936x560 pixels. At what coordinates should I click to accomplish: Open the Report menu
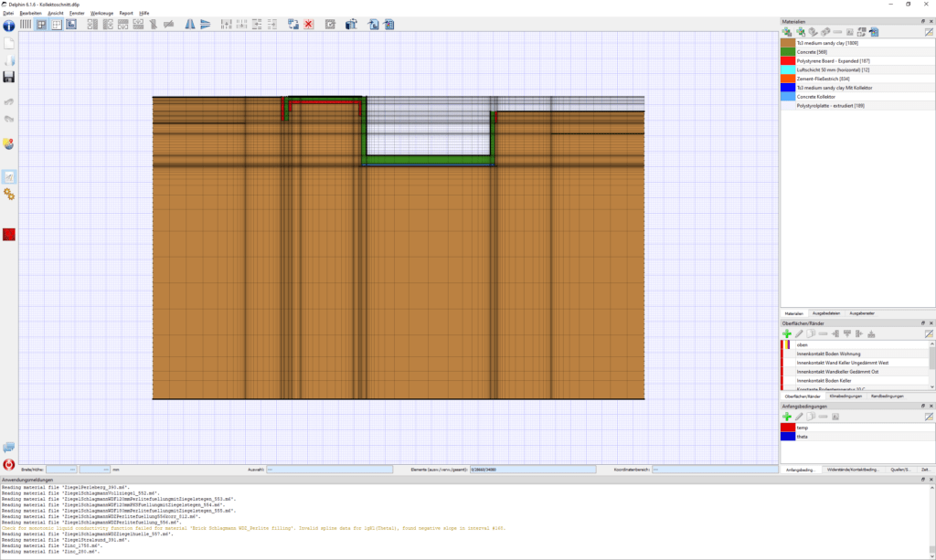126,13
